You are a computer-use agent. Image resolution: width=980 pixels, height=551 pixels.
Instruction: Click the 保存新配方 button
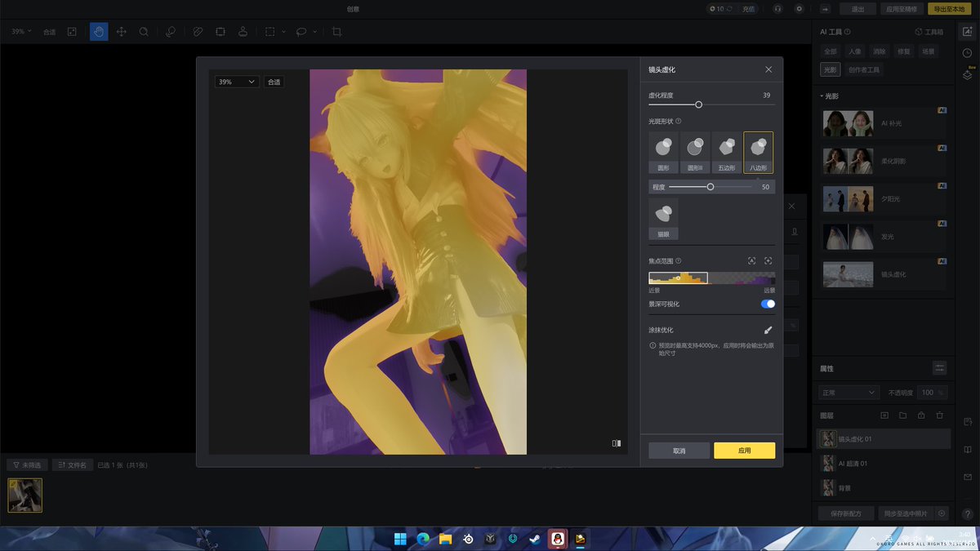(845, 513)
